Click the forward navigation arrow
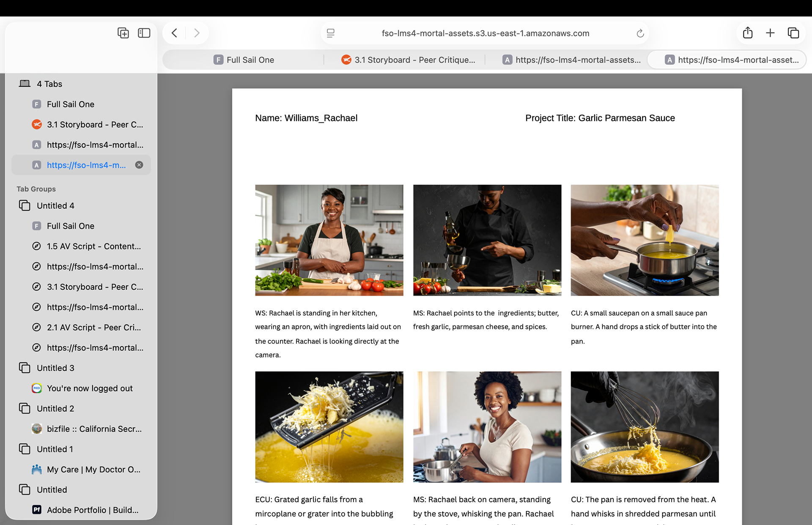The width and height of the screenshot is (812, 525). (197, 33)
